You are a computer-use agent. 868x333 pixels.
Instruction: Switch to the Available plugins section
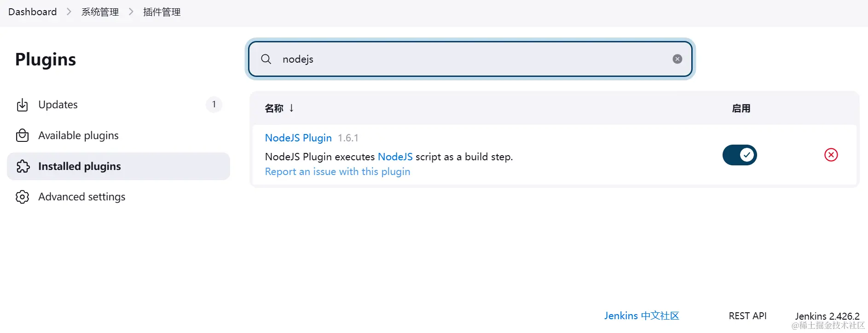(x=78, y=135)
